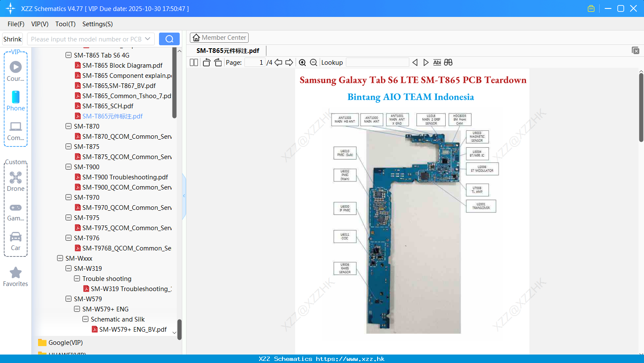This screenshot has width=644, height=363.
Task: Open SM-T865 Block Diagram.pdf
Action: click(122, 65)
